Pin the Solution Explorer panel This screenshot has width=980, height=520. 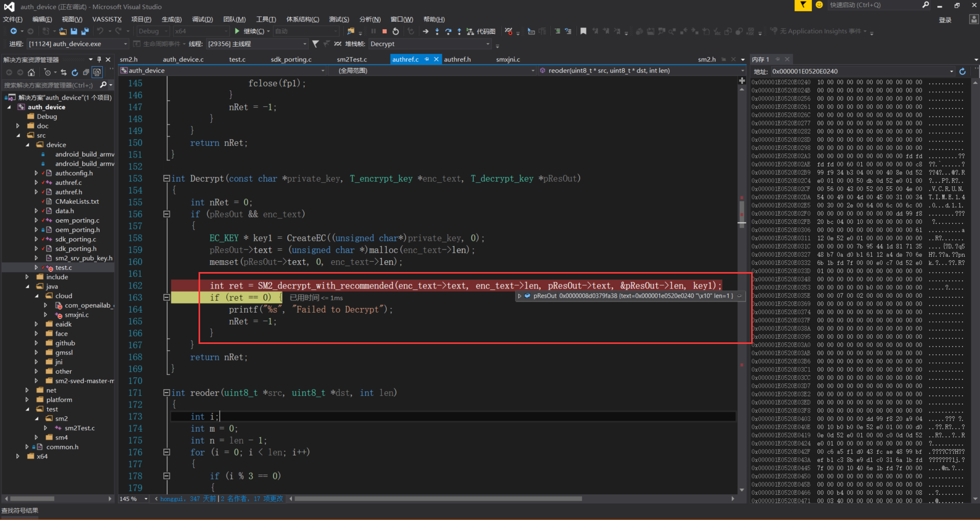[100, 59]
